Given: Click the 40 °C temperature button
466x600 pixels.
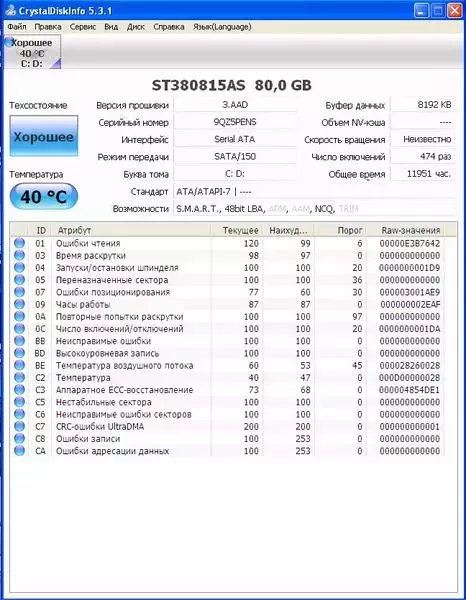Looking at the screenshot, I should 44,197.
